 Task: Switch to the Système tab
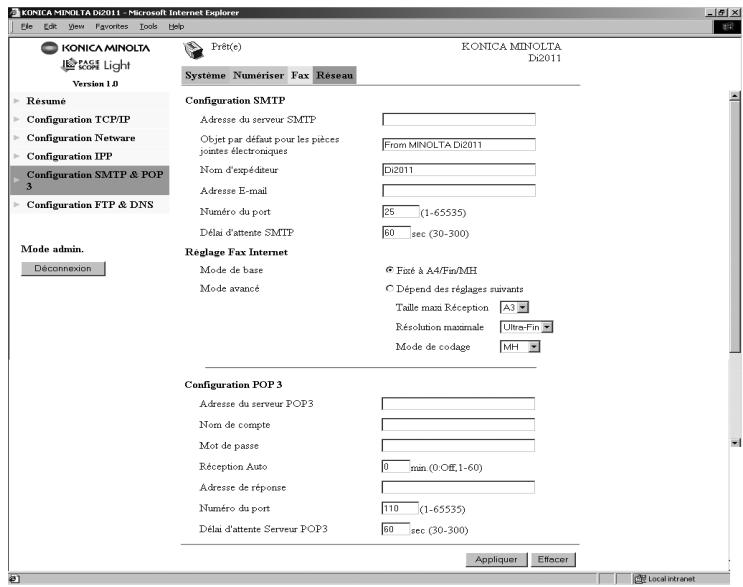click(x=205, y=75)
